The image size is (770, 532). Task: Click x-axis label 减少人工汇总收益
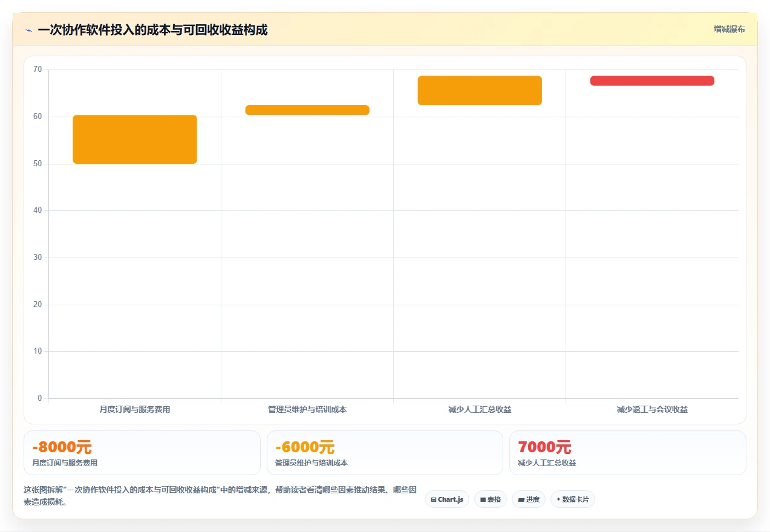480,409
